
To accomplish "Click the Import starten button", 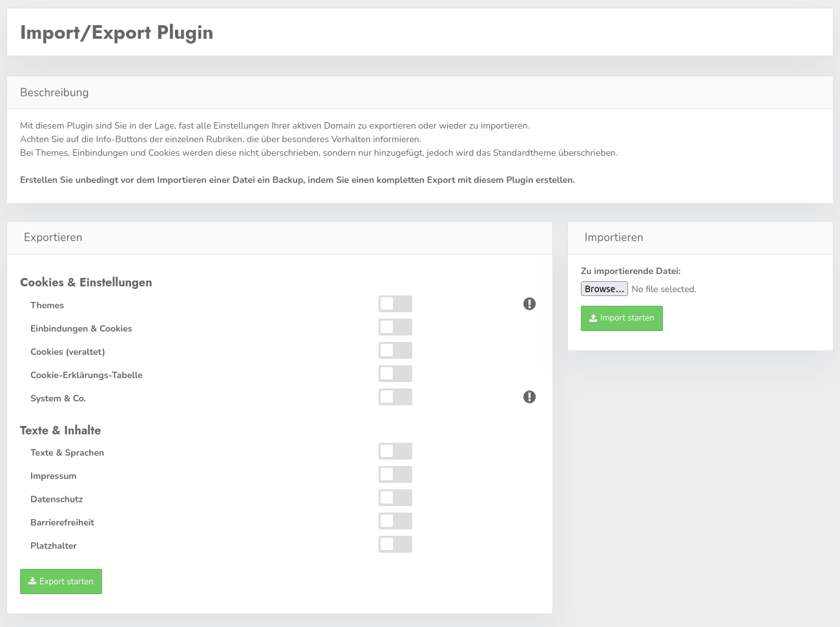I will pos(622,318).
